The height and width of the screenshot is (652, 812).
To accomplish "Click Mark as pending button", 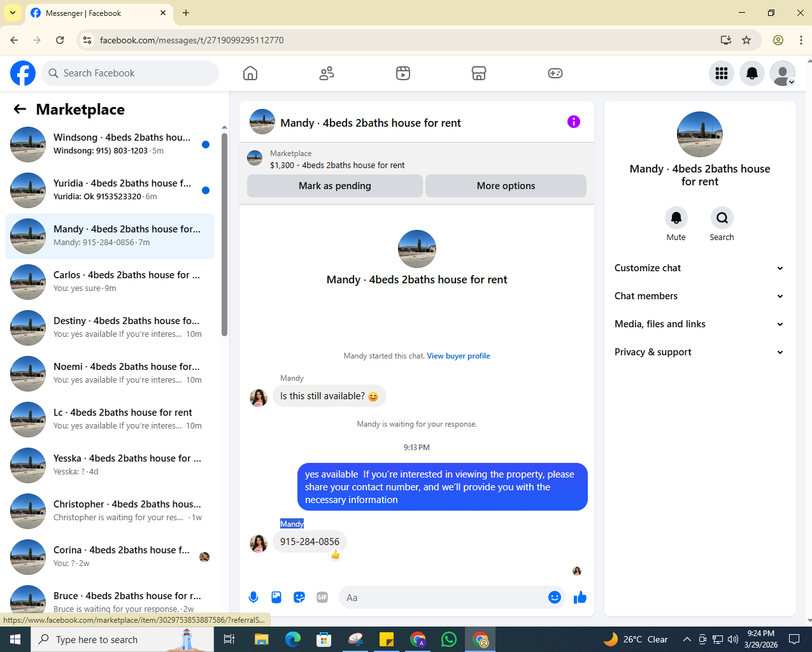I will [335, 186].
